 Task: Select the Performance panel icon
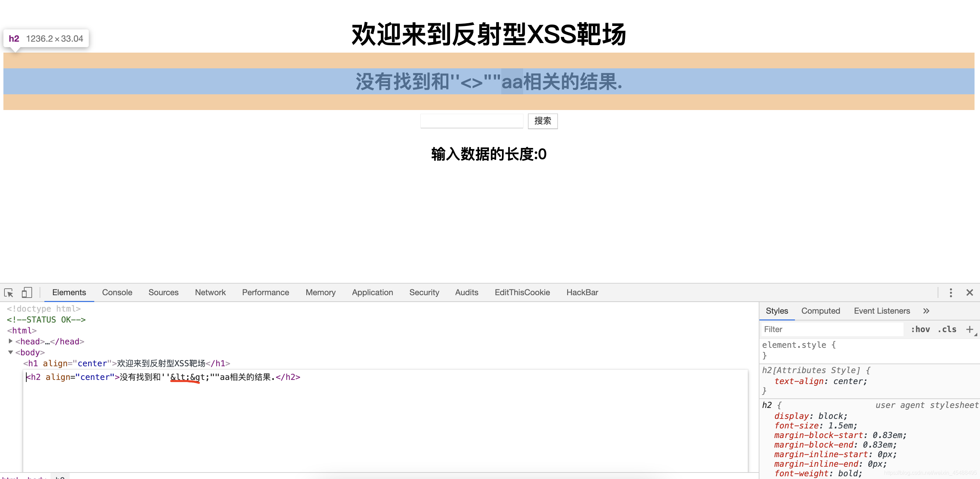pos(266,293)
